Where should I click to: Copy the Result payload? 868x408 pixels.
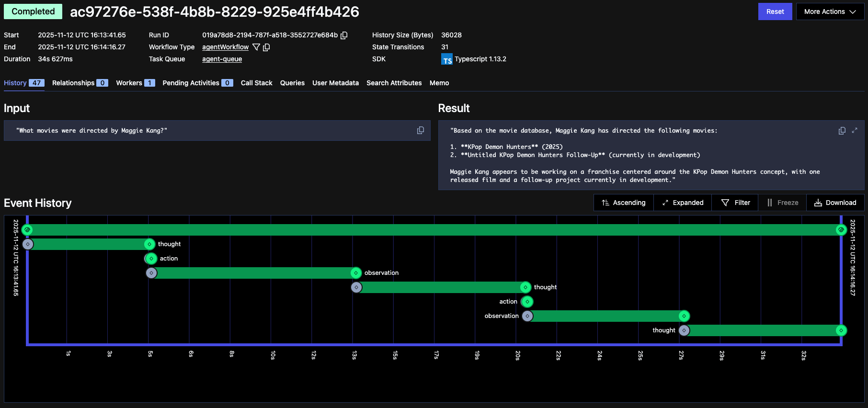842,131
